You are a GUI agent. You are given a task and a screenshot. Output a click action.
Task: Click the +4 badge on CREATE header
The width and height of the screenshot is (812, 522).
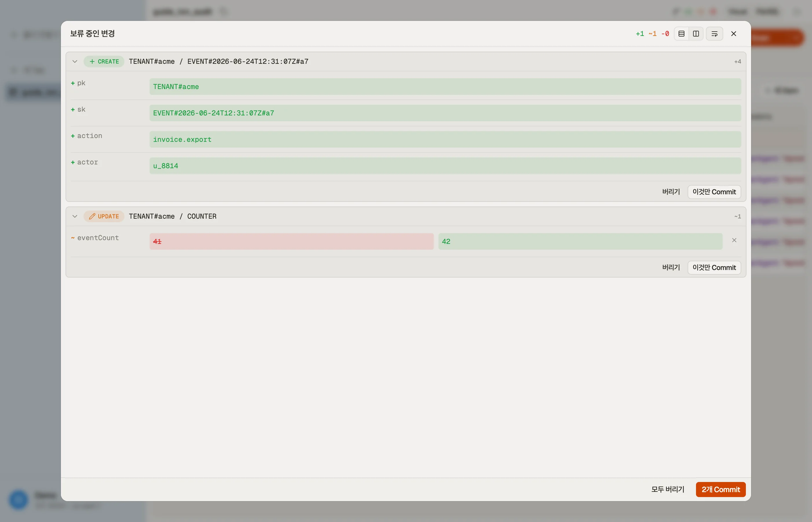(x=737, y=61)
